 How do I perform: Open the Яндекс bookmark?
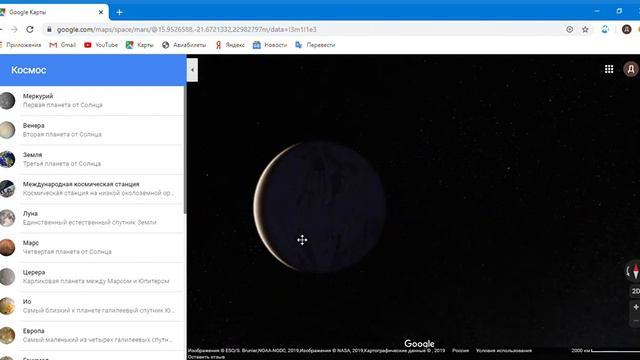pyautogui.click(x=230, y=45)
